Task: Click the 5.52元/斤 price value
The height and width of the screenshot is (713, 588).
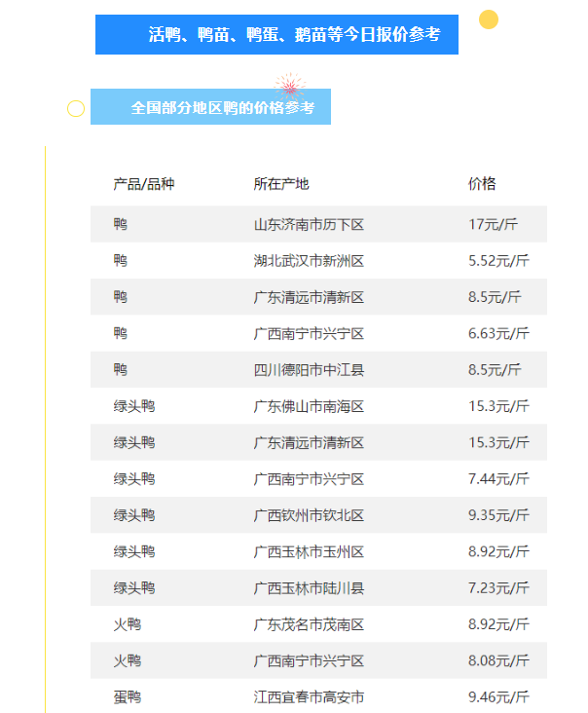Action: tap(498, 261)
